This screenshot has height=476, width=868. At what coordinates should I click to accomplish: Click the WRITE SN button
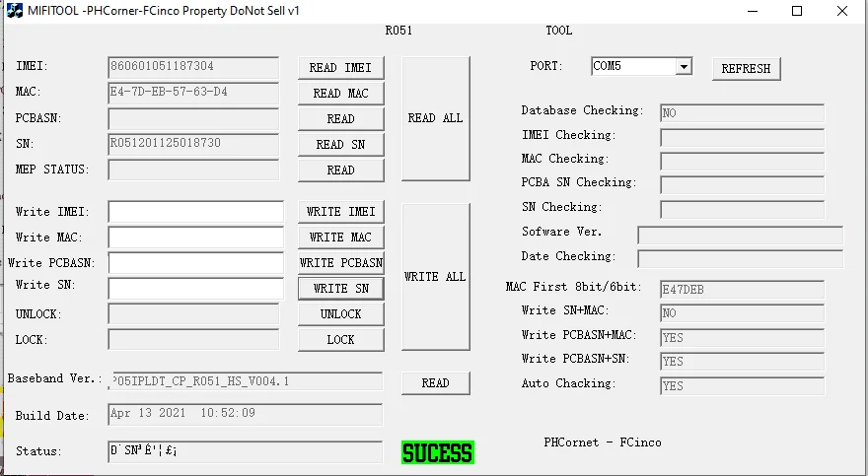(x=340, y=289)
